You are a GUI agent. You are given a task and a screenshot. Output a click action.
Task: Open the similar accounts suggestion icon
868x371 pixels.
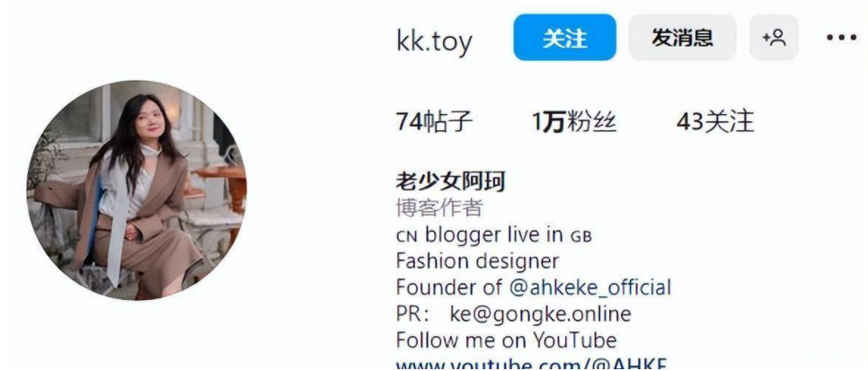tap(774, 38)
